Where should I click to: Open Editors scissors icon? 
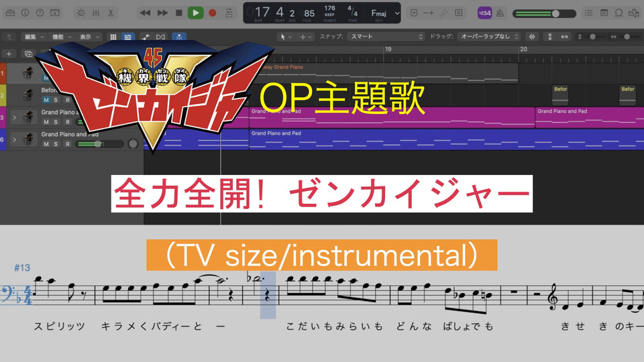pos(111,13)
